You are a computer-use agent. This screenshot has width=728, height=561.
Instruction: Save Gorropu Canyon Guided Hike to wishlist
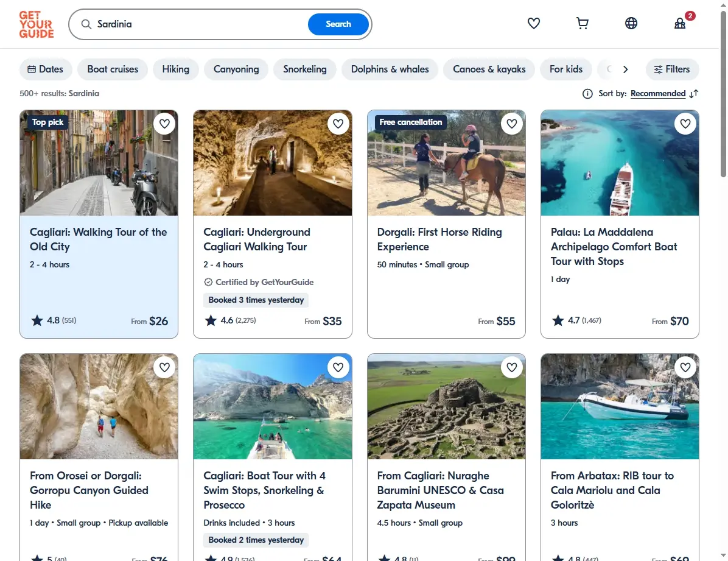pyautogui.click(x=164, y=367)
